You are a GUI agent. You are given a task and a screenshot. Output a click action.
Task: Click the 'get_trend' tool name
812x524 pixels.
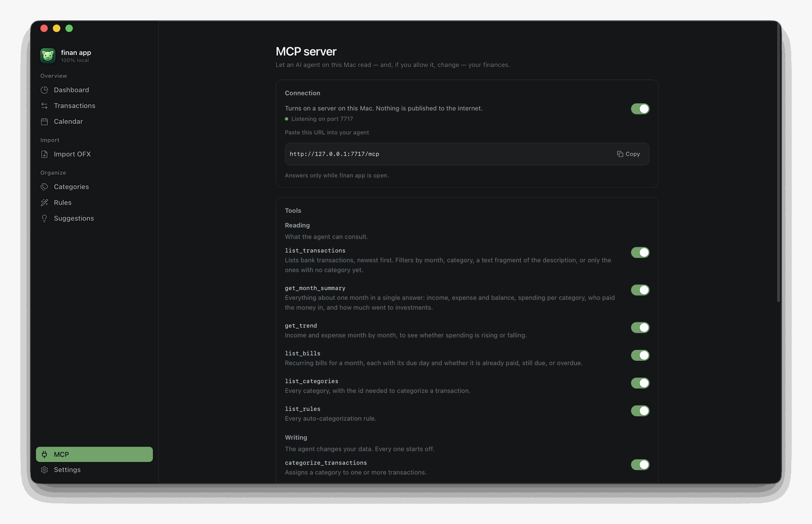coord(301,326)
